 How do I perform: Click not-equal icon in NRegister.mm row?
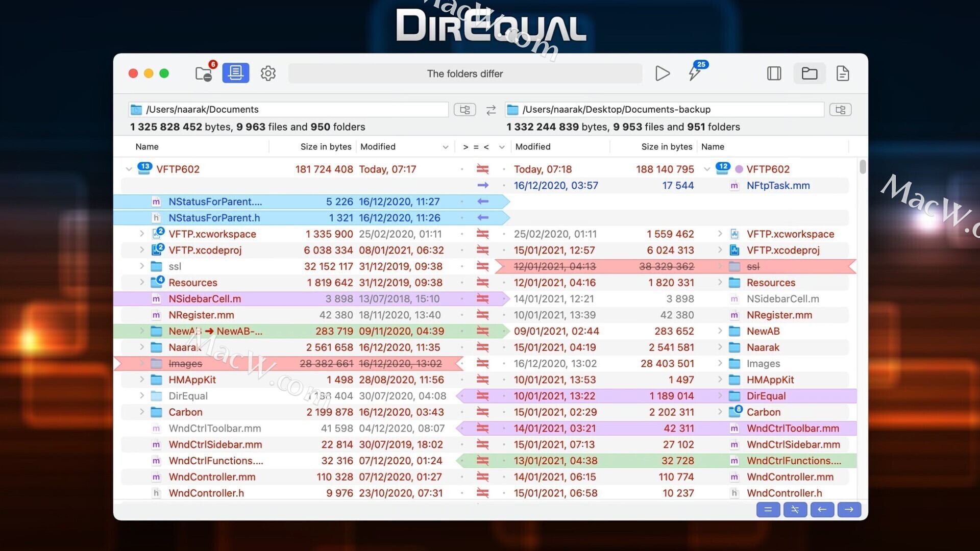[483, 315]
